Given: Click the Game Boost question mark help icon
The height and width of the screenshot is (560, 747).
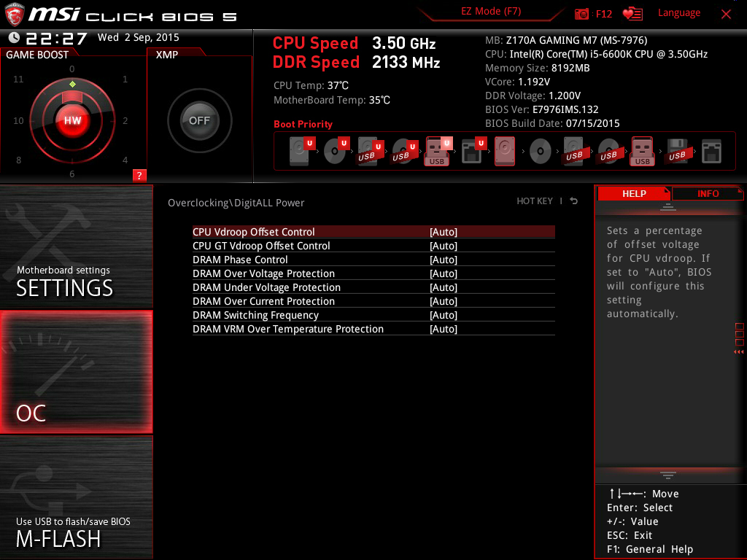Looking at the screenshot, I should click(x=139, y=175).
